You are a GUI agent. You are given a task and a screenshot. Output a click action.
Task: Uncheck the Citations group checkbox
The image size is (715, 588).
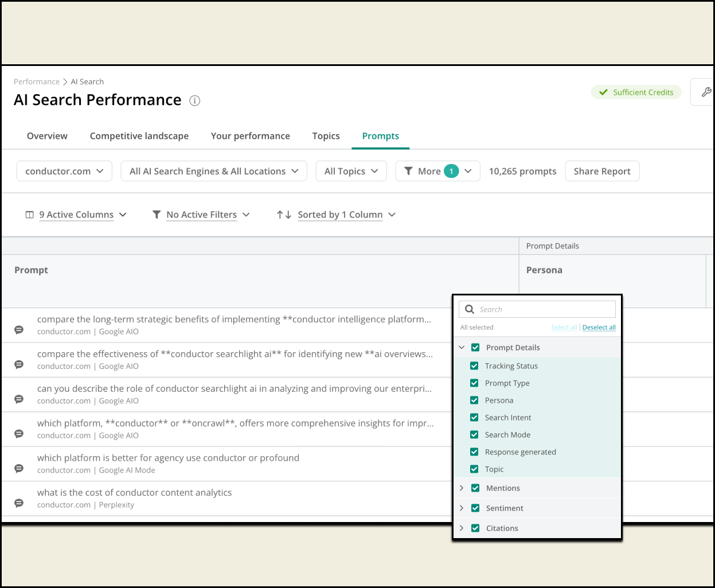point(475,528)
